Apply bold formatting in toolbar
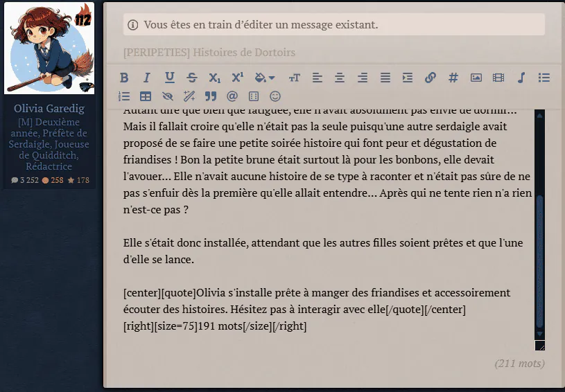The width and height of the screenshot is (565, 392). [x=124, y=78]
